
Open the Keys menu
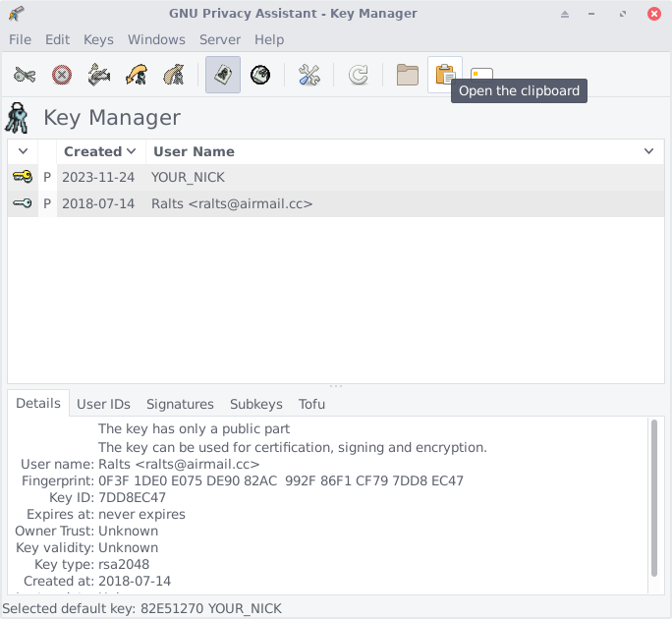pyautogui.click(x=98, y=39)
